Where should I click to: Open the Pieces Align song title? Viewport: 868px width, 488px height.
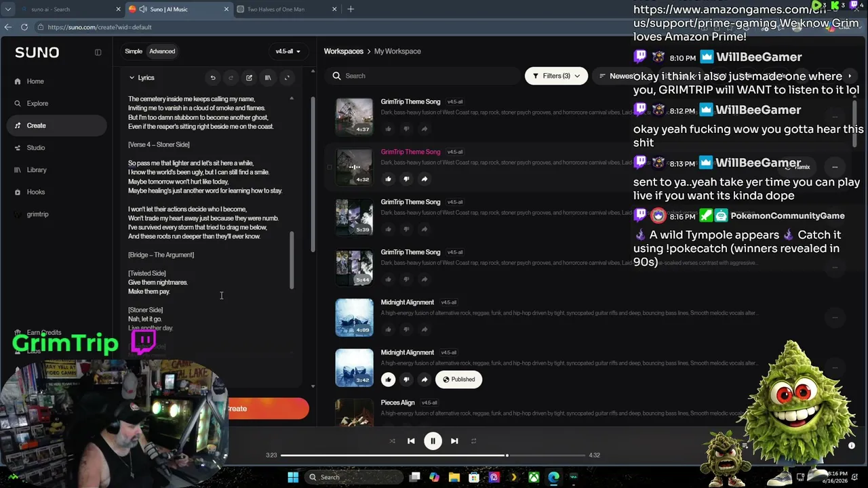[x=397, y=403]
